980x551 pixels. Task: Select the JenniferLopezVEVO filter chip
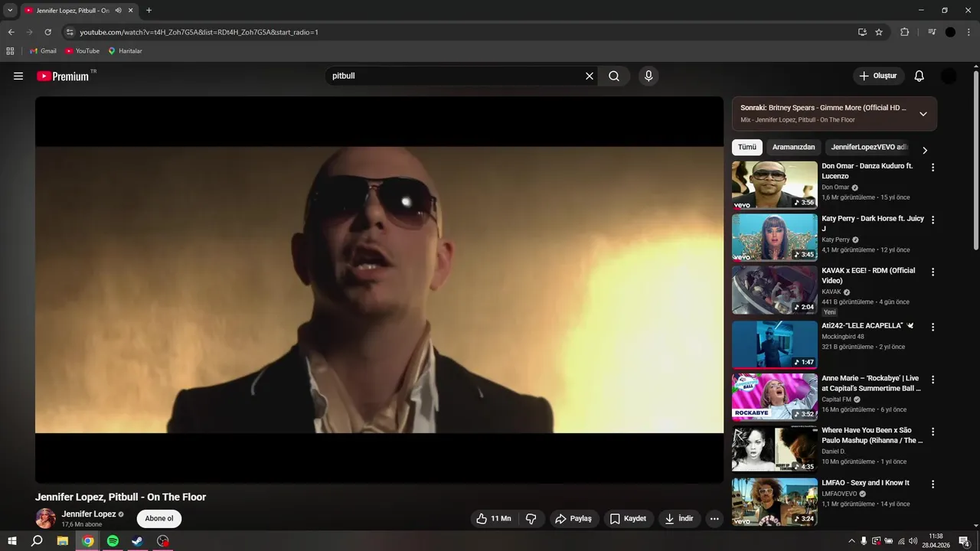point(868,148)
